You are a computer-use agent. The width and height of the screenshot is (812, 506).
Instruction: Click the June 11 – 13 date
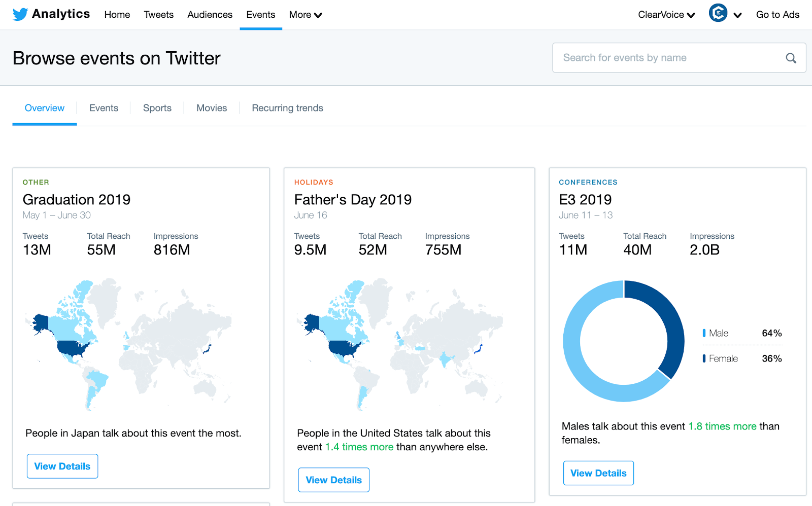[x=586, y=215]
